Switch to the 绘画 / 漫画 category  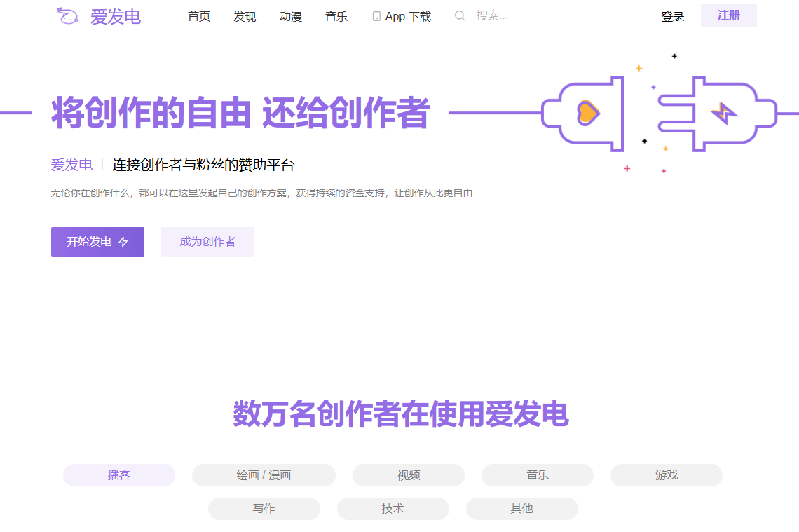pyautogui.click(x=264, y=475)
